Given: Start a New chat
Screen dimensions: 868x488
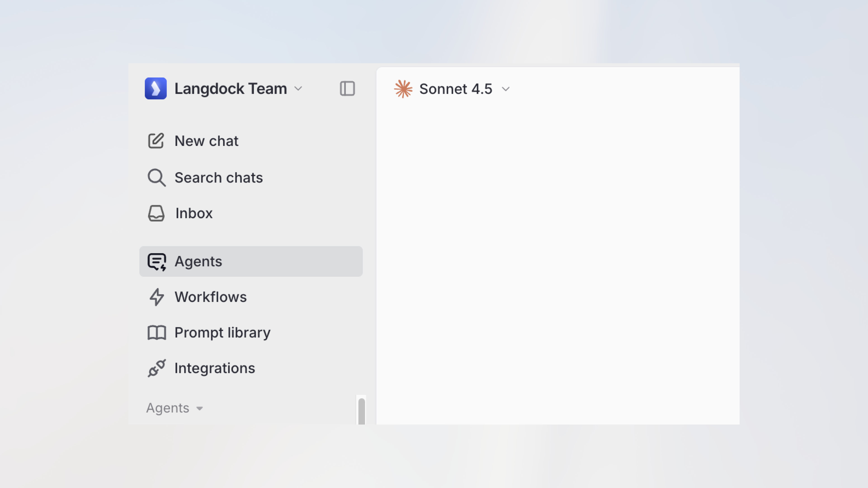Looking at the screenshot, I should click(206, 141).
